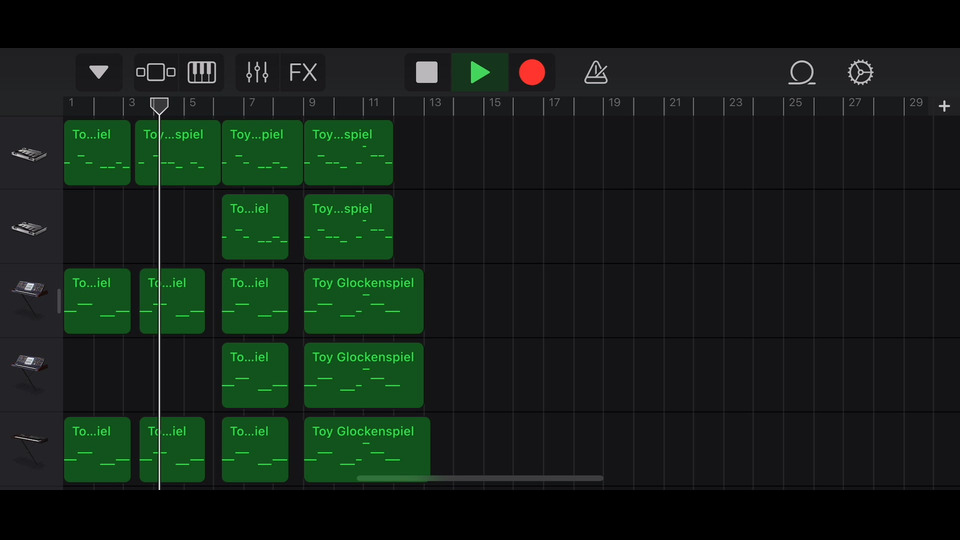Select first track 'Toy...spiel' region under playhead
This screenshot has width=960, height=540.
pyautogui.click(x=178, y=152)
